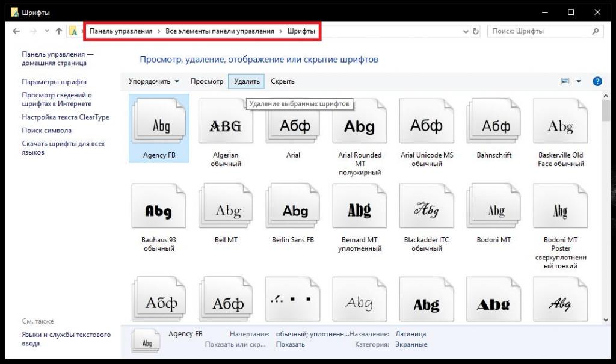The image size is (616, 364).
Task: Open Поиск символа link
Action: (x=47, y=131)
